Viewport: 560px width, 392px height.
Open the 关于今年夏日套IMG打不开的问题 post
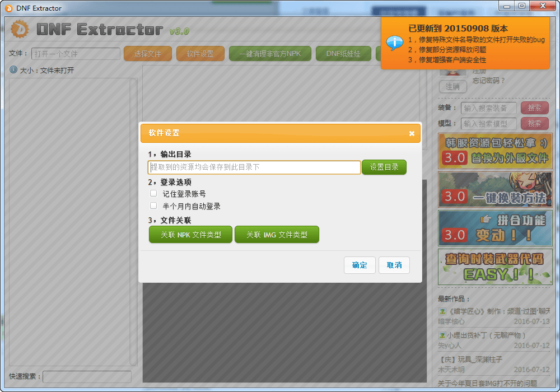click(x=488, y=384)
